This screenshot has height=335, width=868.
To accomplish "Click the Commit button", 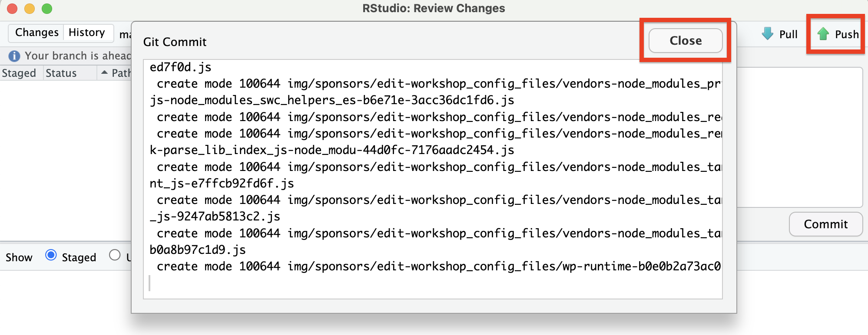I will tap(825, 224).
